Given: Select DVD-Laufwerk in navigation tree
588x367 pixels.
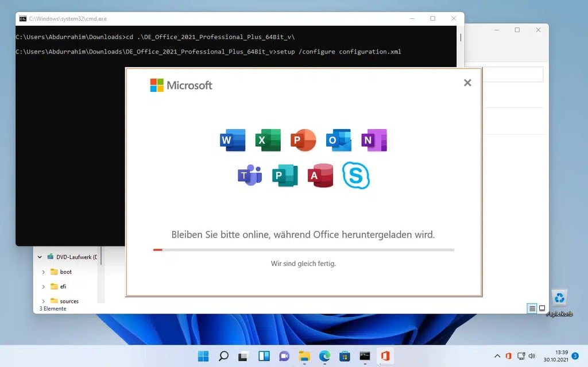Looking at the screenshot, I should pos(72,257).
